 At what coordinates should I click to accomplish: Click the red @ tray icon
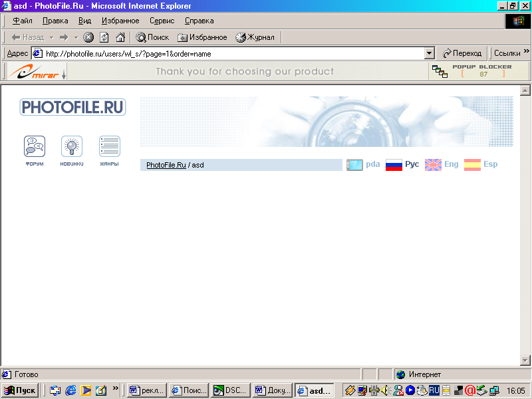tap(470, 390)
